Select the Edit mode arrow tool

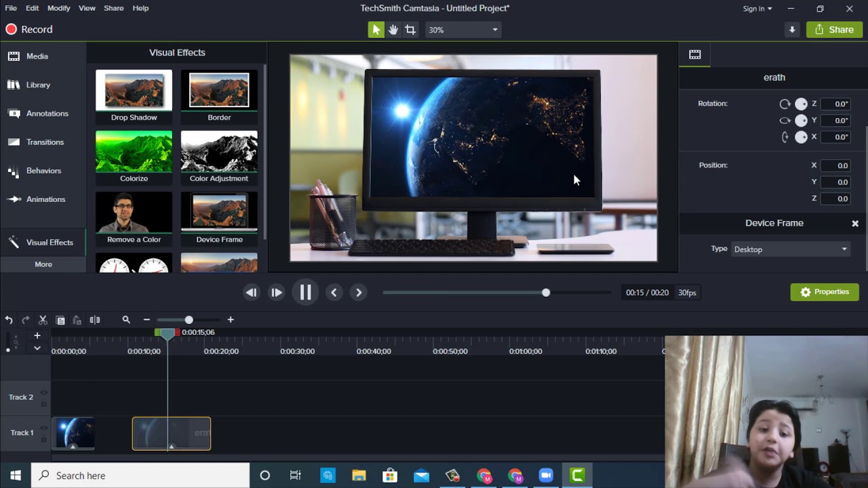[376, 30]
